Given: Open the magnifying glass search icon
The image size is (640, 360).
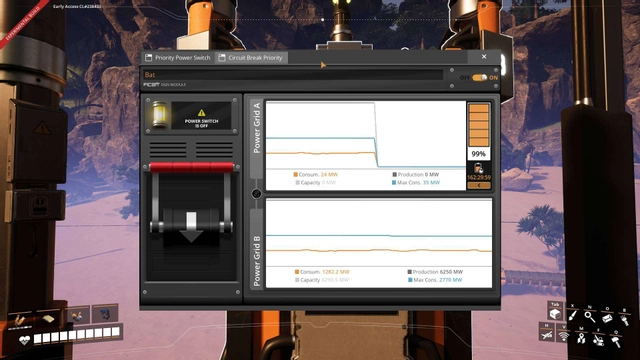Looking at the screenshot, I should pyautogui.click(x=589, y=316).
